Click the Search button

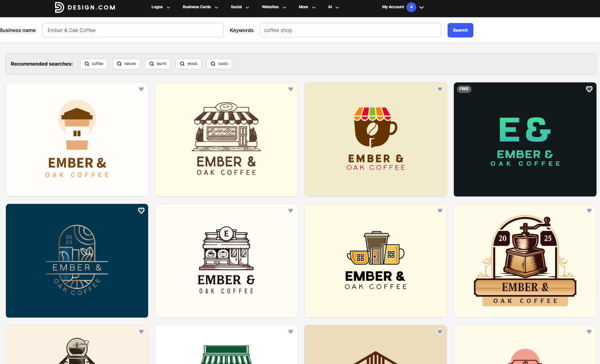point(460,30)
